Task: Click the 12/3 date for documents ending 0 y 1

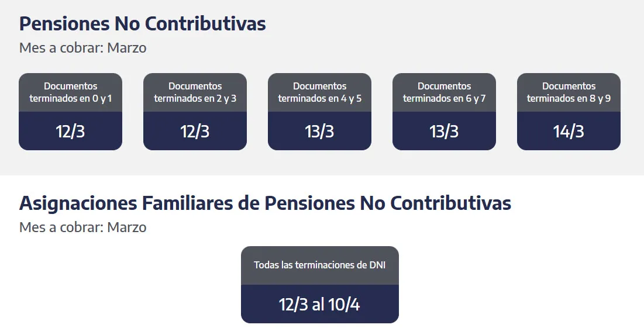Action: [70, 132]
